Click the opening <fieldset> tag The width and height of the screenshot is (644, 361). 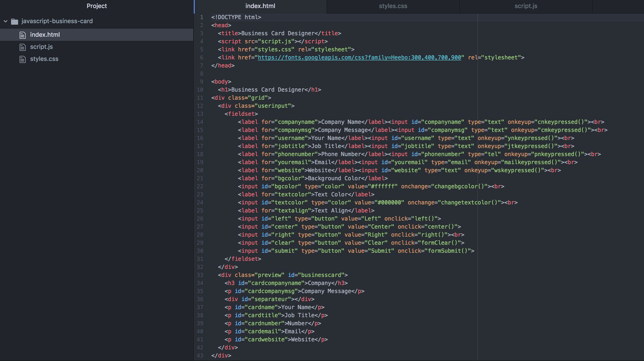coord(241,114)
